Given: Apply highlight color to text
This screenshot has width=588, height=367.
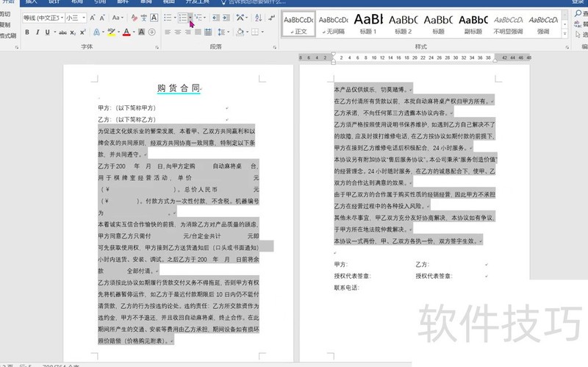Looking at the screenshot, I should (x=112, y=32).
